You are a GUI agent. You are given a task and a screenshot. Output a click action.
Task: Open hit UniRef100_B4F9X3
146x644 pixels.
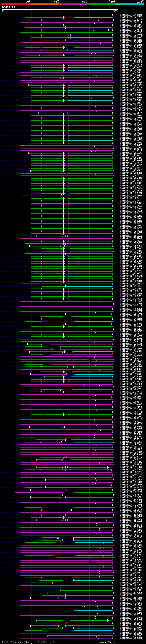[x=131, y=17]
